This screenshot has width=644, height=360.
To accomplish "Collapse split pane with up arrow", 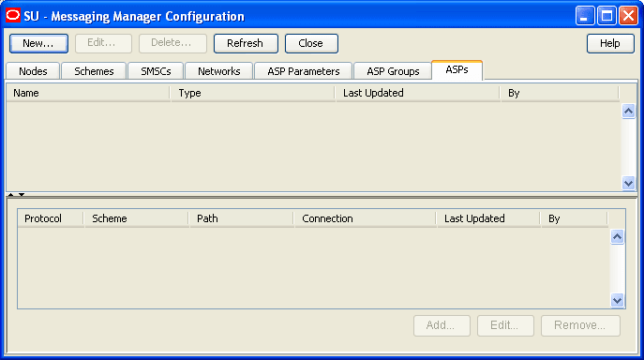I will [11, 194].
